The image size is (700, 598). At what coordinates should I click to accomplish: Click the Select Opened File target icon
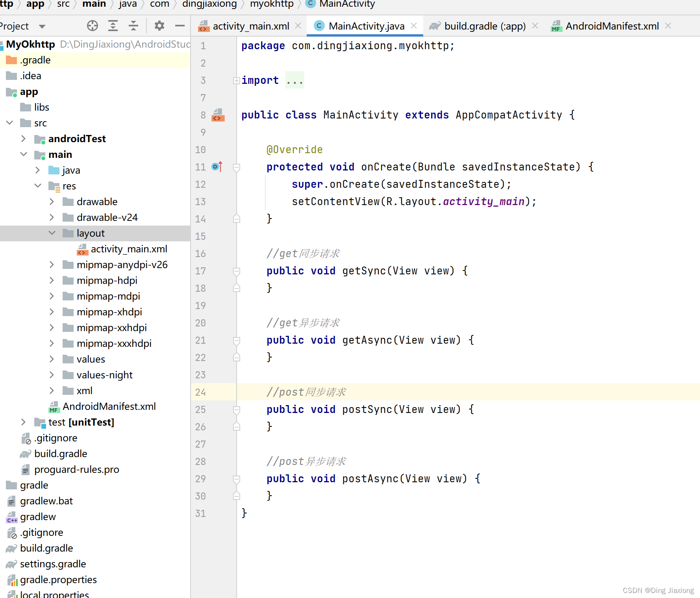tap(93, 26)
